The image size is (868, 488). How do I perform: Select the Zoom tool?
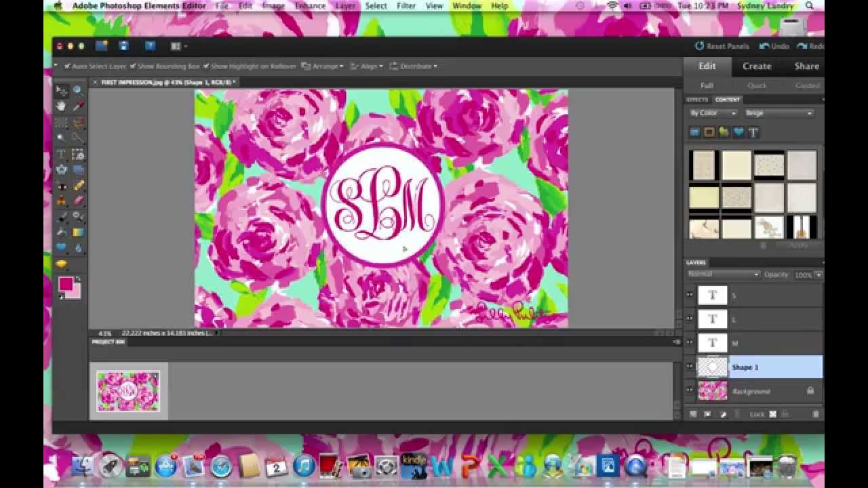78,90
